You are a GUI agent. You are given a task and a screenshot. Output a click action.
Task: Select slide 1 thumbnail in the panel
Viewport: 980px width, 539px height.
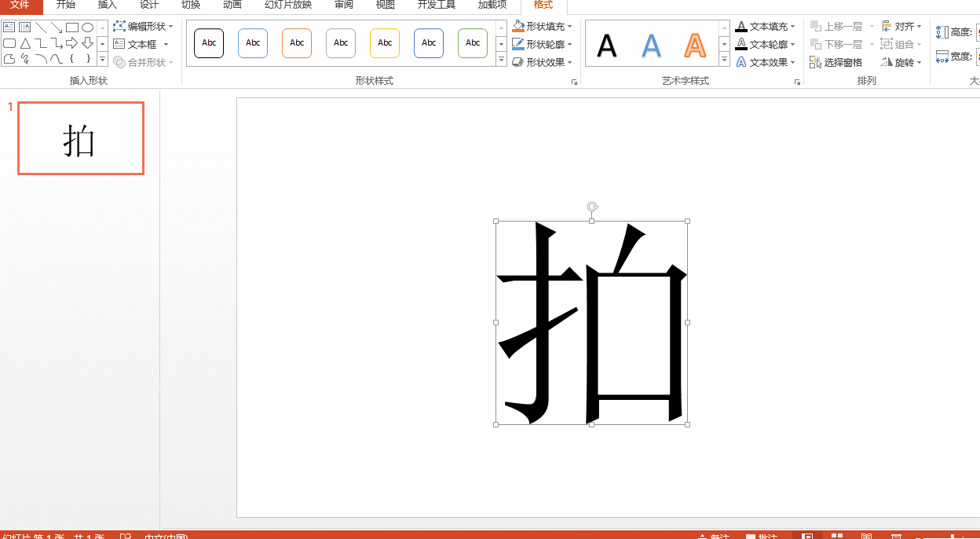81,138
